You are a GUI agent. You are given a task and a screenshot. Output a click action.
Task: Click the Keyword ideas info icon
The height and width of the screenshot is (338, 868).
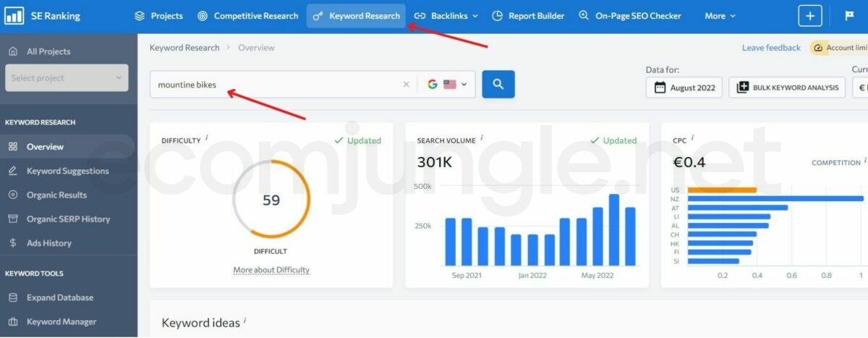coord(245,320)
